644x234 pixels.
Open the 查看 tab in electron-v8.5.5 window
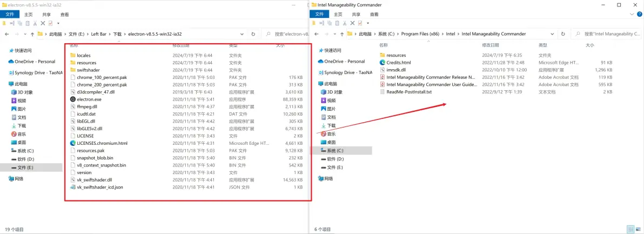pyautogui.click(x=65, y=15)
